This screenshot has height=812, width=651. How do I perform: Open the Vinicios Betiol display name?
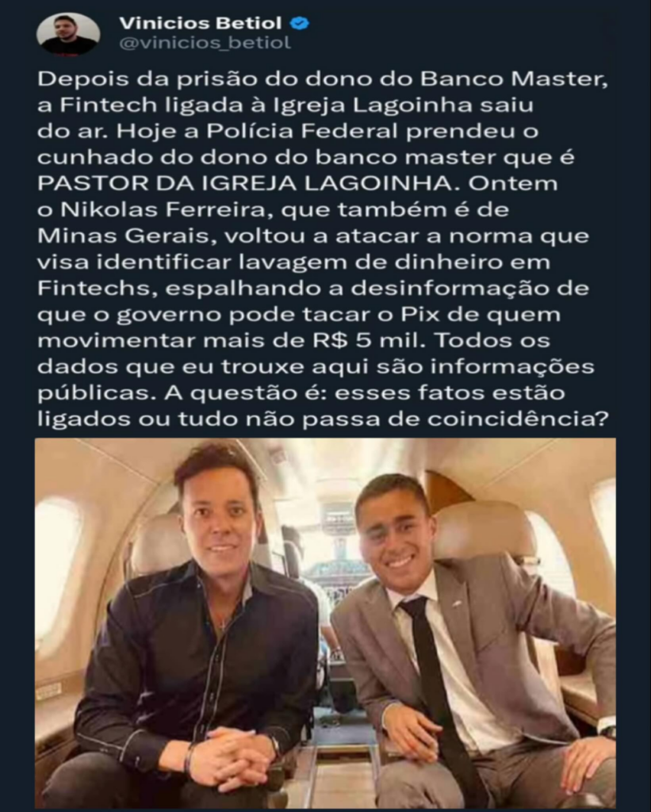tap(201, 23)
